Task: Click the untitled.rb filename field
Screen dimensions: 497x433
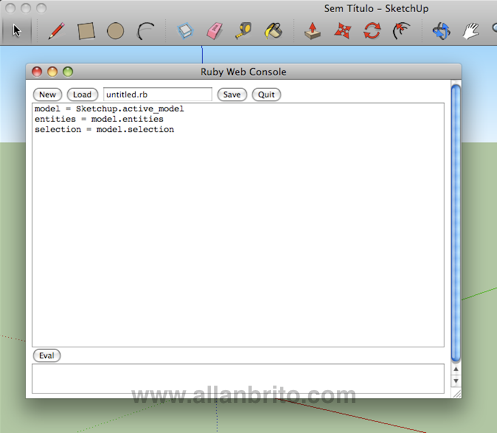Action: click(157, 95)
